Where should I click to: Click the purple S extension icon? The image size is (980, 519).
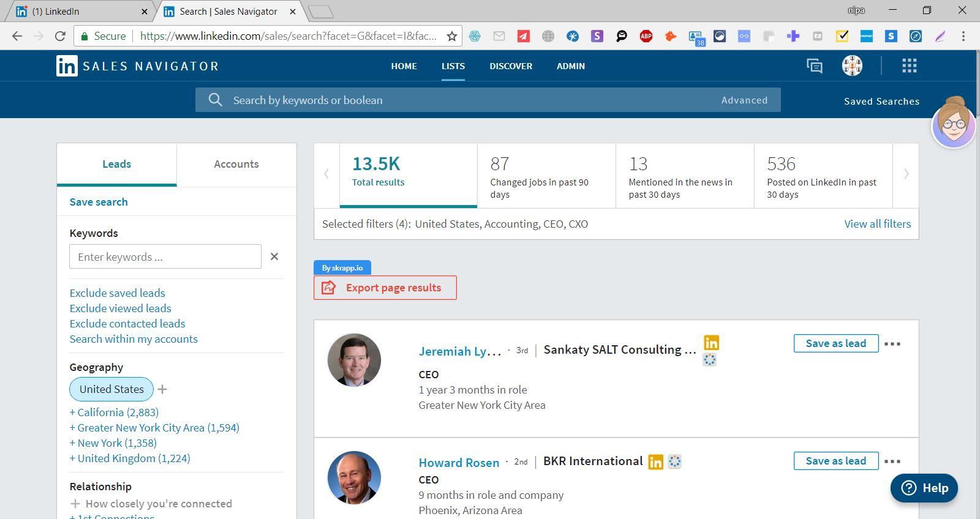tap(597, 36)
